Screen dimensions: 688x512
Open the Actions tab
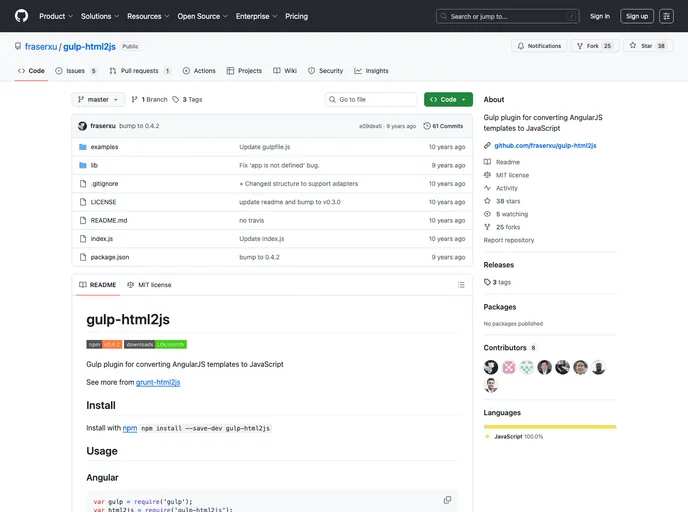point(199,71)
